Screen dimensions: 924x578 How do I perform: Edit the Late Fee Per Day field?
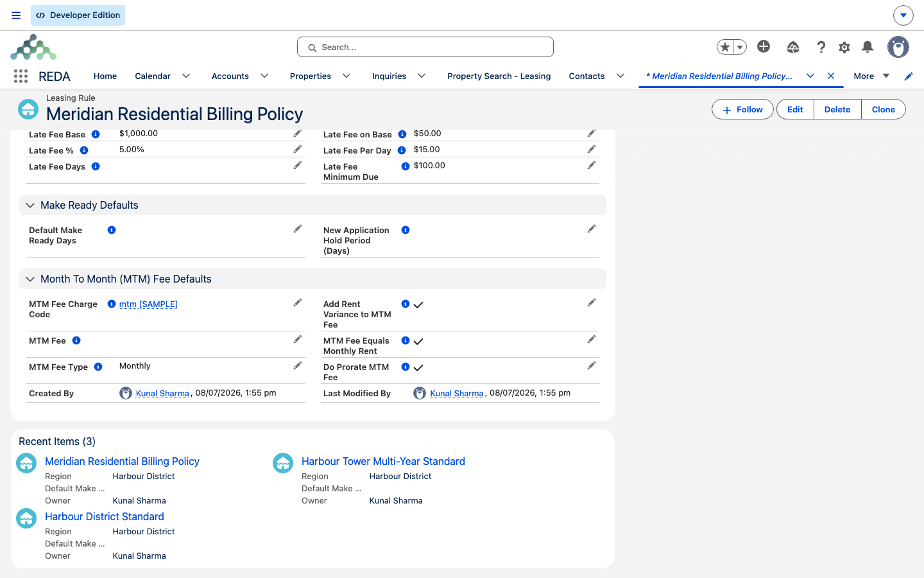click(x=592, y=150)
